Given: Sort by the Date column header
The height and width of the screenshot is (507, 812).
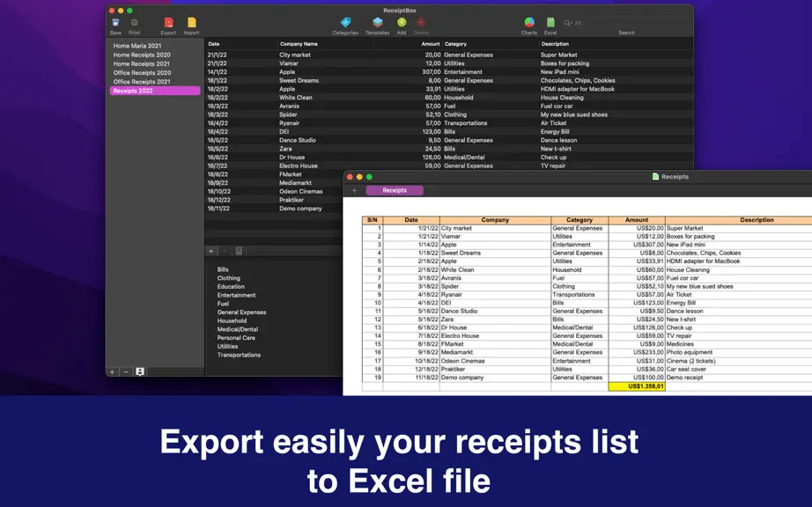Looking at the screenshot, I should 241,44.
